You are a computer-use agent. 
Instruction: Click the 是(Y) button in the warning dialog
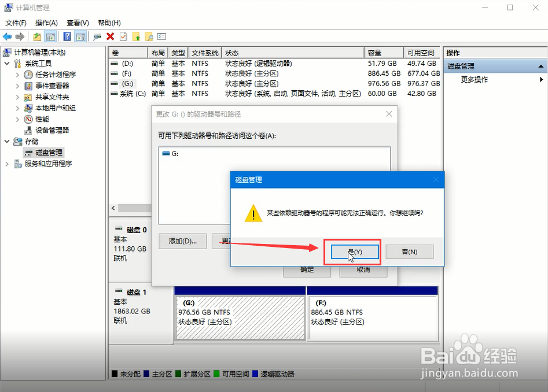click(354, 252)
